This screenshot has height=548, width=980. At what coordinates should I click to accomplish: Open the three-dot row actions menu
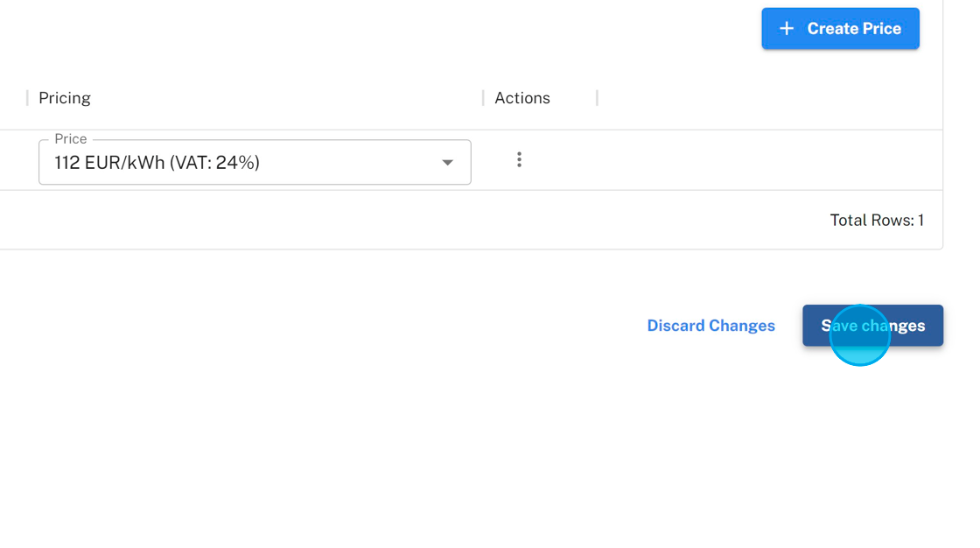(519, 159)
